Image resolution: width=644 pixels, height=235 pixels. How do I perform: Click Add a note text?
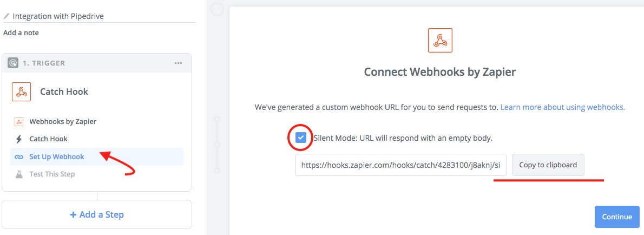[21, 32]
